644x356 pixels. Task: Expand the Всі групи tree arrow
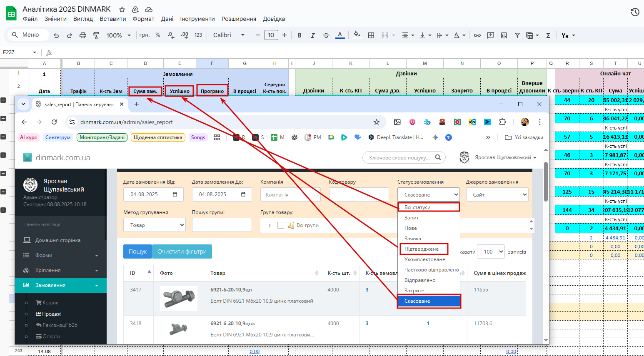click(x=270, y=225)
